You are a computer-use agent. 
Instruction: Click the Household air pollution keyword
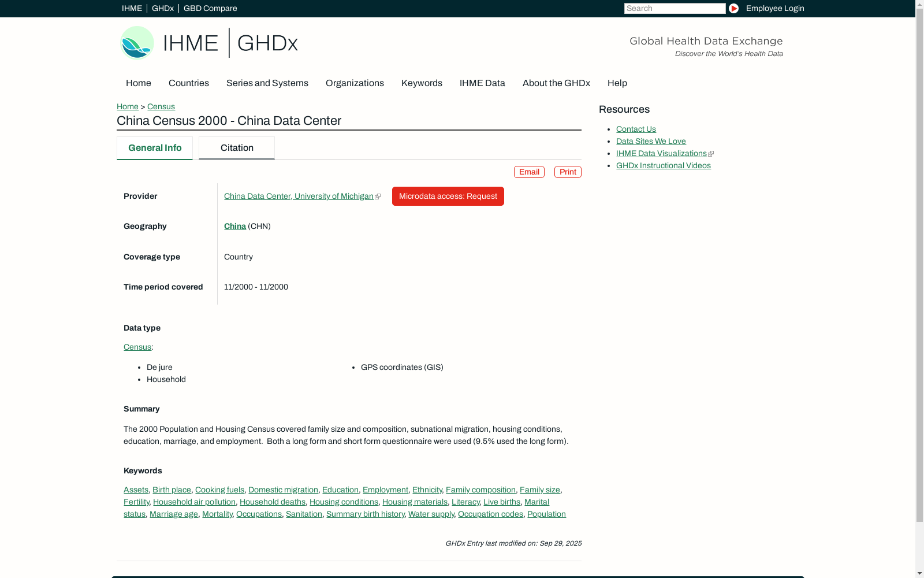coord(194,502)
